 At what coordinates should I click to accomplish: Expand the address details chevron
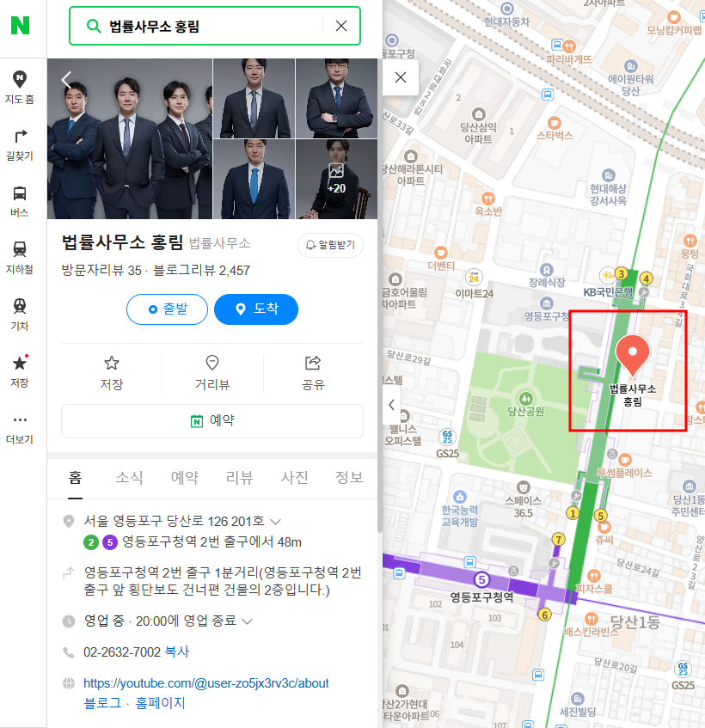(275, 522)
